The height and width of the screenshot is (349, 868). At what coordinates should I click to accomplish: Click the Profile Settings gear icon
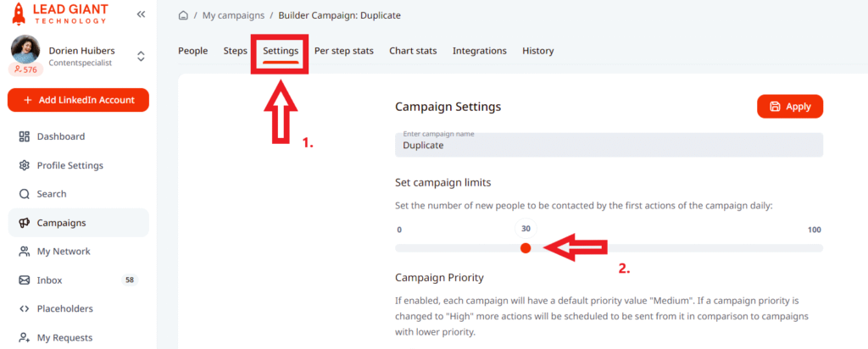(24, 165)
